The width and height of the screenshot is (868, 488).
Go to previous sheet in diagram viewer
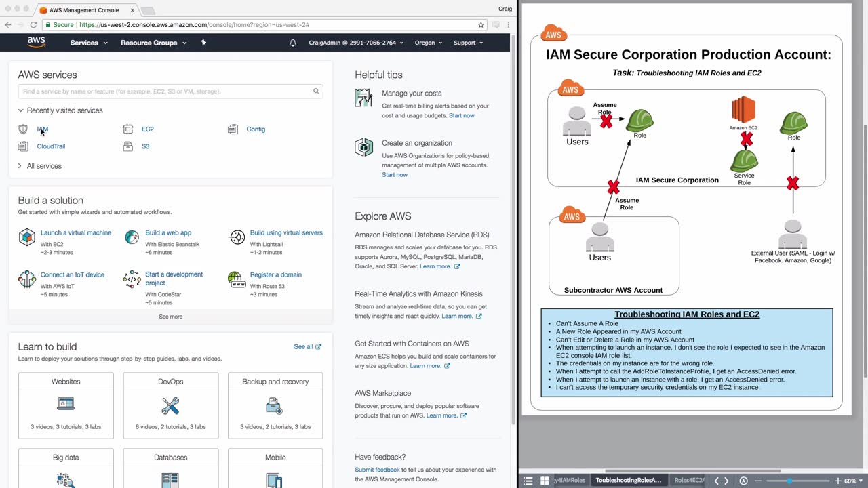[x=717, y=481]
